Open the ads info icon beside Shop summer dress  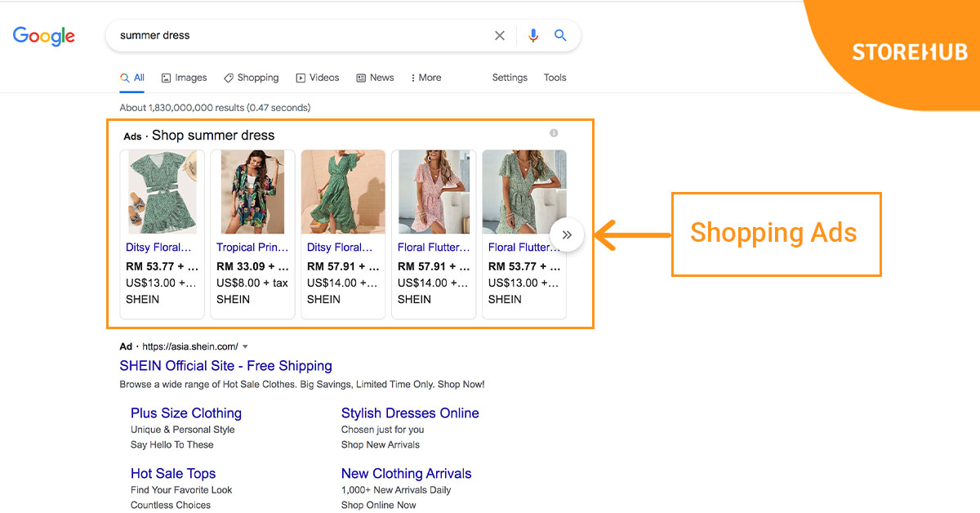(554, 133)
